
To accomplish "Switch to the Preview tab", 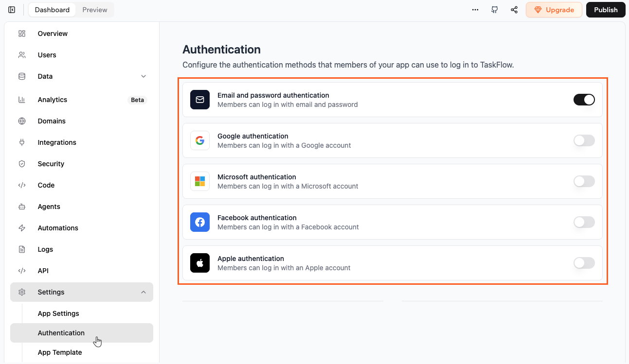I will [x=94, y=9].
